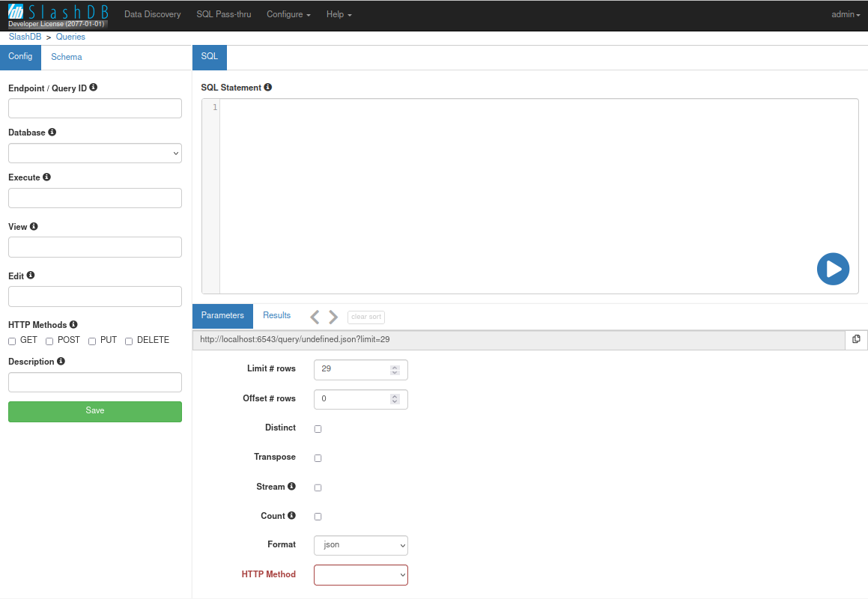Click info icon beside Description label
Screen dimensions: 868x599
(61, 361)
